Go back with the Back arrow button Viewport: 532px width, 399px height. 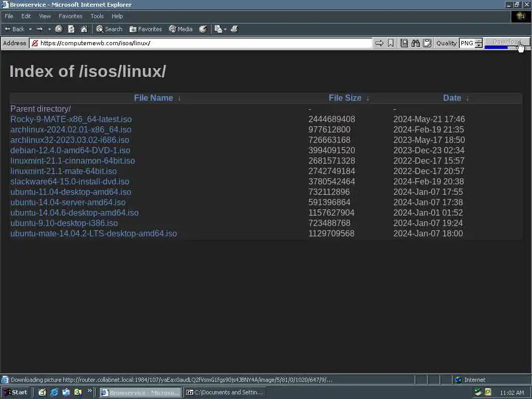tap(15, 29)
